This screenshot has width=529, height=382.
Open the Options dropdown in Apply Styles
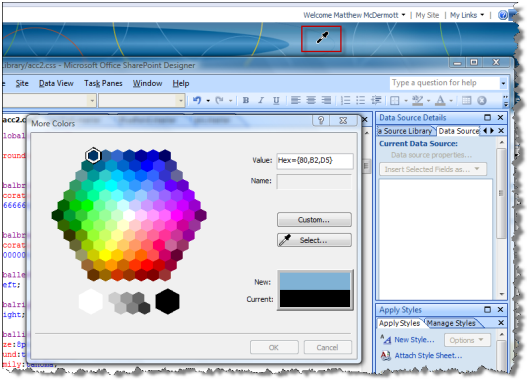tap(467, 340)
